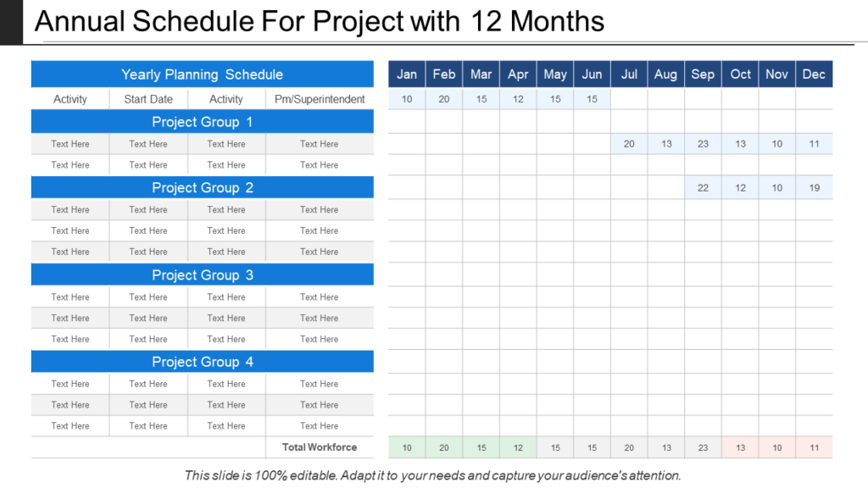Viewport: 868px width, 488px height.
Task: Click the Feb value 20 in top row
Action: click(x=444, y=99)
